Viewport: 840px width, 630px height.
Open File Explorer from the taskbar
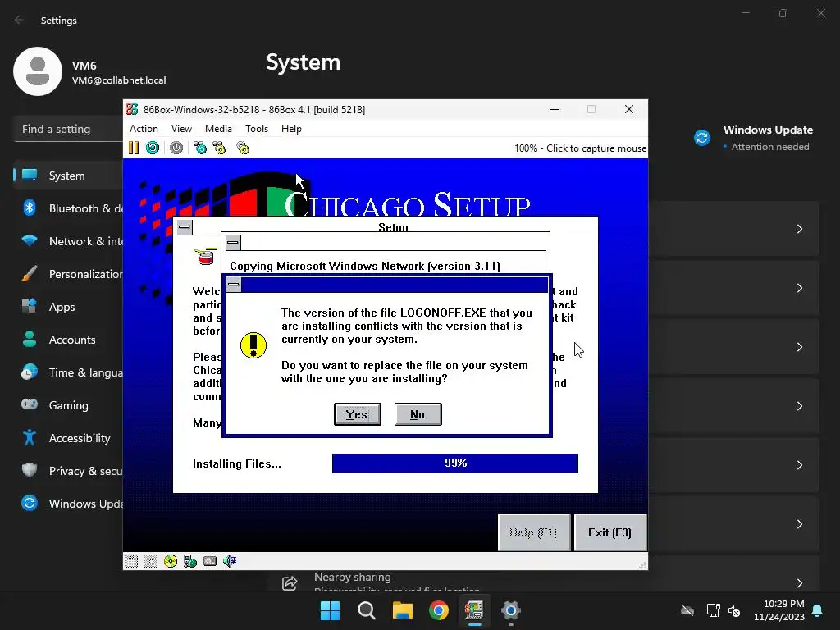coord(402,610)
